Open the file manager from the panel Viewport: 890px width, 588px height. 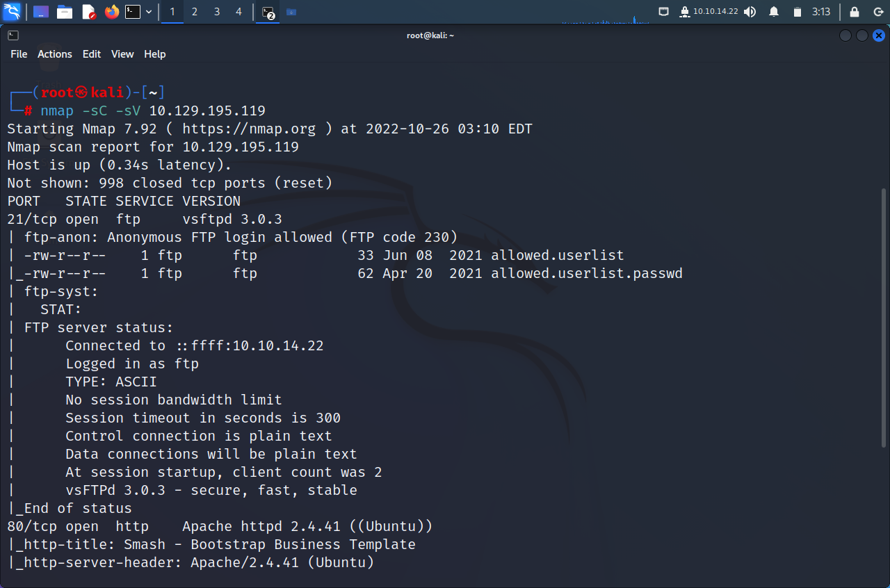tap(65, 12)
